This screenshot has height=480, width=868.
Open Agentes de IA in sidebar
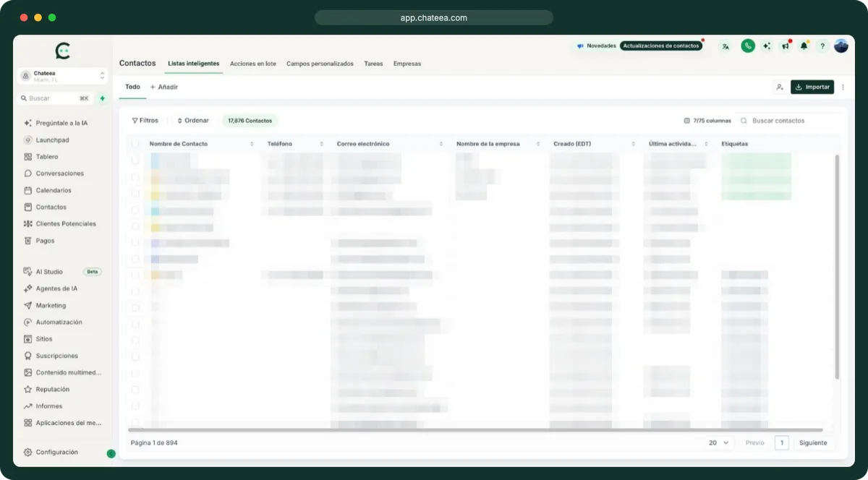[x=51, y=288]
